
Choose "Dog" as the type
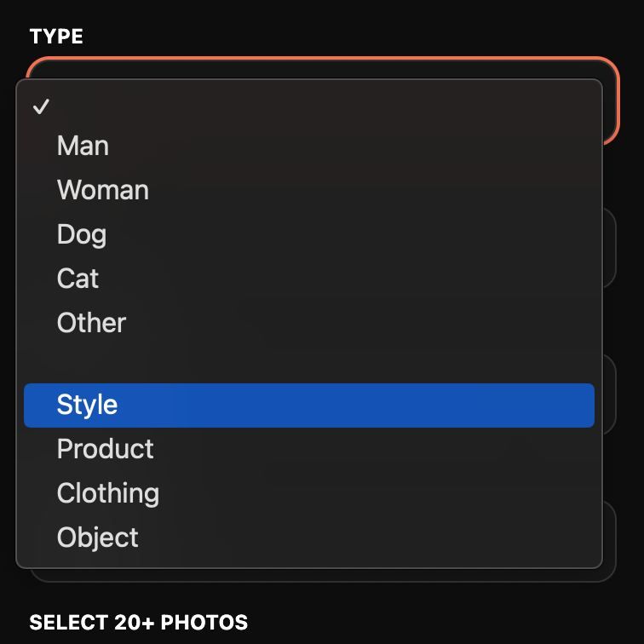[x=81, y=234]
